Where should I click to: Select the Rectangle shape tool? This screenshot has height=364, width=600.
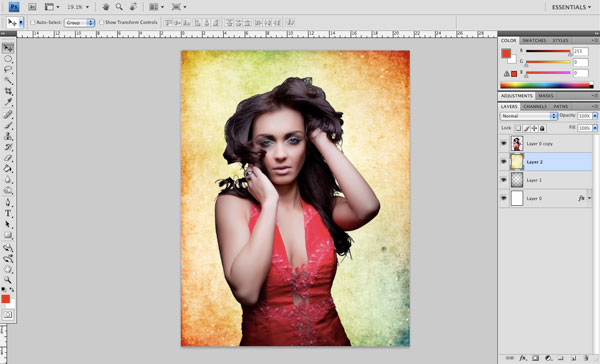click(x=8, y=235)
